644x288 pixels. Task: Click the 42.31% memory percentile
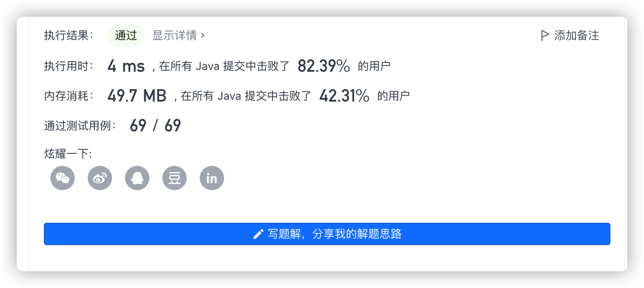[x=344, y=96]
